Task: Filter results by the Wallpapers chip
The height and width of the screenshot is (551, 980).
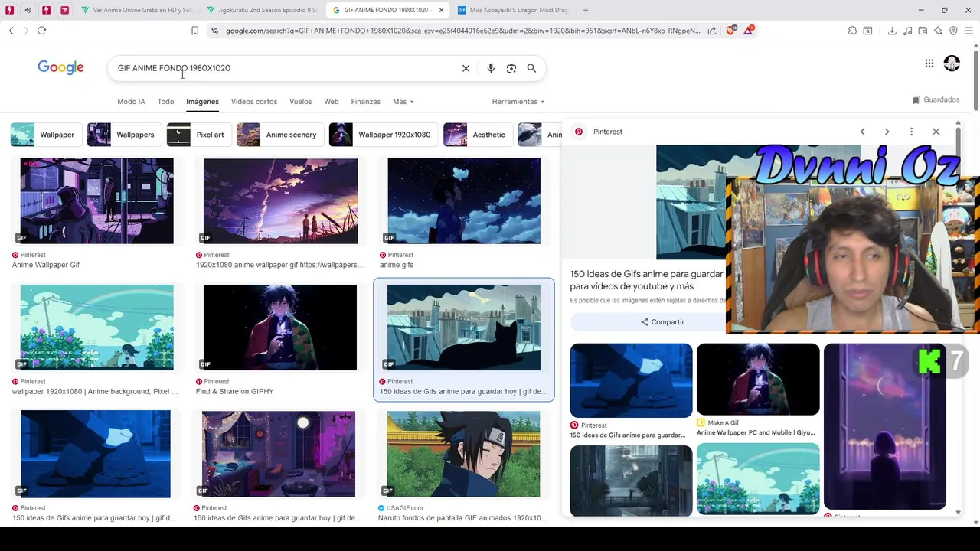Action: click(123, 135)
